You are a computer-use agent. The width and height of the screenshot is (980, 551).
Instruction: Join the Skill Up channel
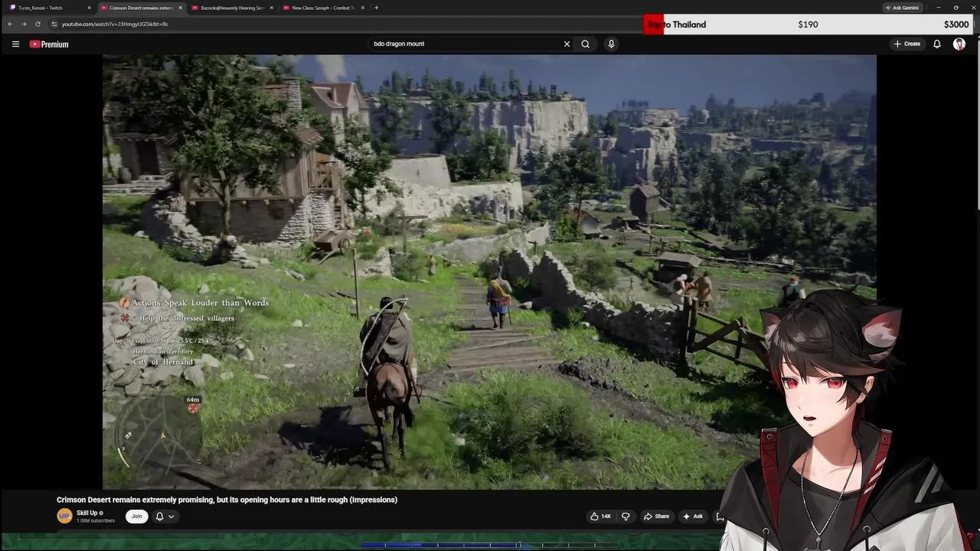pos(136,517)
